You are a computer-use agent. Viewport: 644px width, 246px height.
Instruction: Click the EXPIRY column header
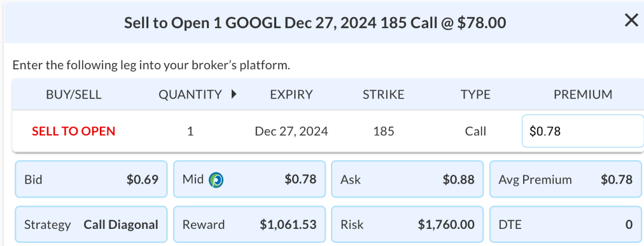tap(291, 95)
